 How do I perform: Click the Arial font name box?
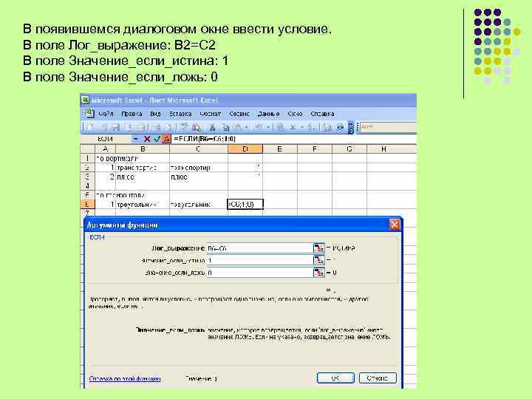388,127
